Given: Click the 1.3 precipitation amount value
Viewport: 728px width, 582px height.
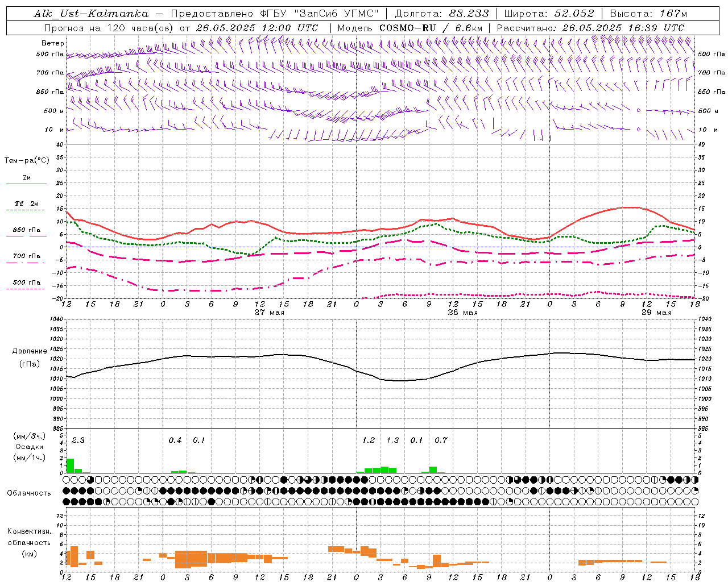Looking at the screenshot, I should point(392,440).
